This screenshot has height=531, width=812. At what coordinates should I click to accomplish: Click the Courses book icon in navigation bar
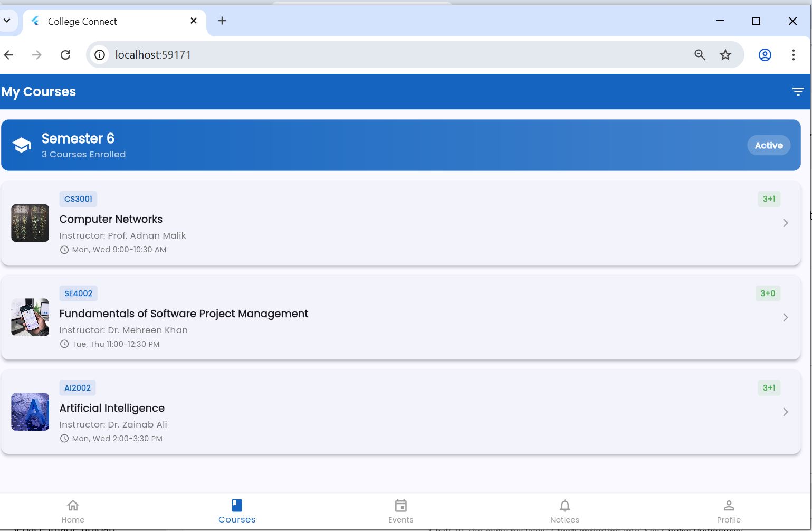click(236, 504)
